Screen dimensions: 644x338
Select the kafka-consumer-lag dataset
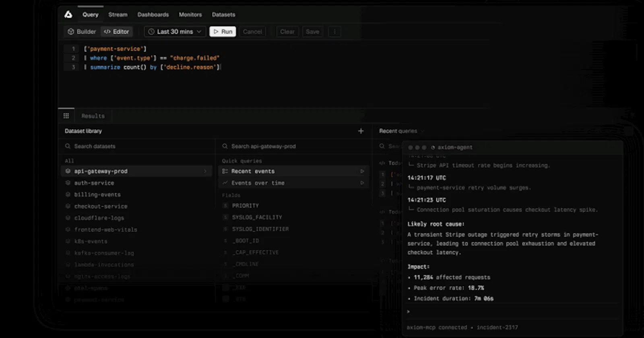[x=136, y=253]
